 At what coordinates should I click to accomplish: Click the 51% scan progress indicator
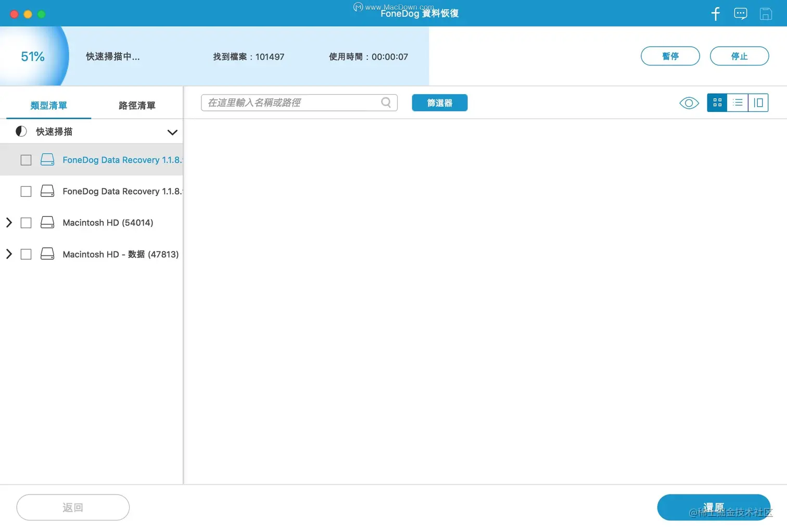pos(33,56)
